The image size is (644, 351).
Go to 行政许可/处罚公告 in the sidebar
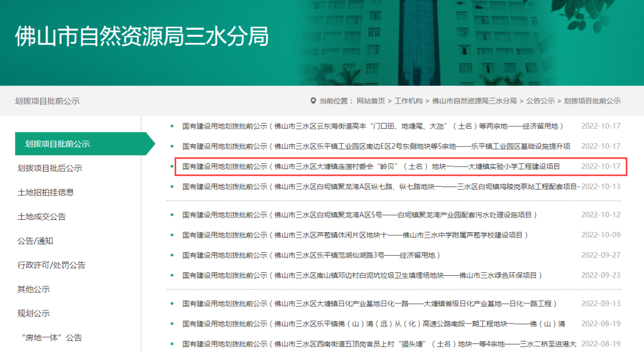(51, 265)
